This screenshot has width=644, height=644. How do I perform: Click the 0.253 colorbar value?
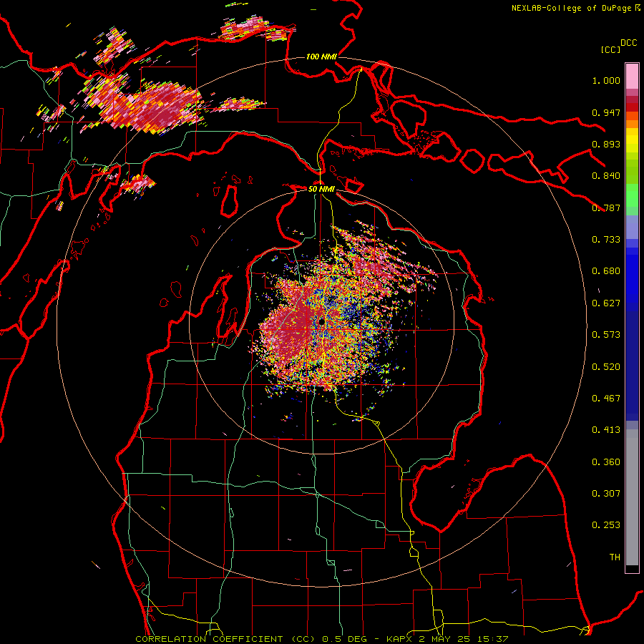point(606,525)
